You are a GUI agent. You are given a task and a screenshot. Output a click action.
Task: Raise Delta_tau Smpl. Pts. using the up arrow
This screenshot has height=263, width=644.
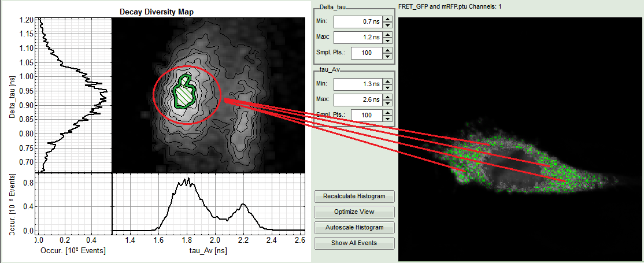point(387,50)
